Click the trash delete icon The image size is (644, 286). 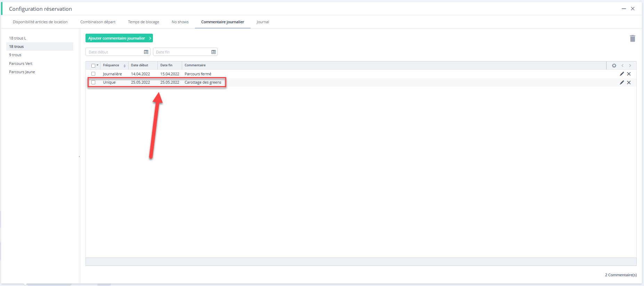click(633, 39)
